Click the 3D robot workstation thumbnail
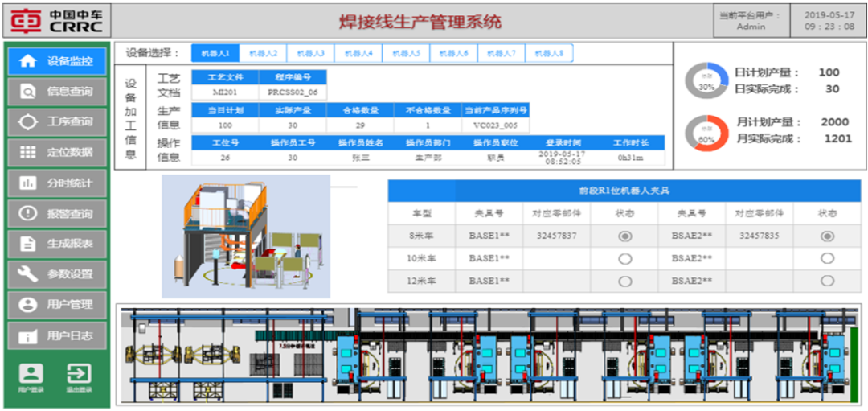 pos(246,236)
